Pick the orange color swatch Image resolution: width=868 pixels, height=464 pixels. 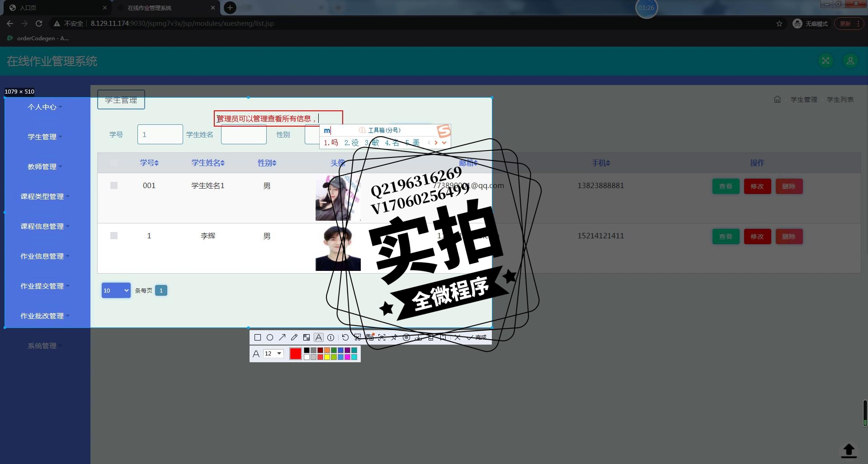pyautogui.click(x=327, y=350)
